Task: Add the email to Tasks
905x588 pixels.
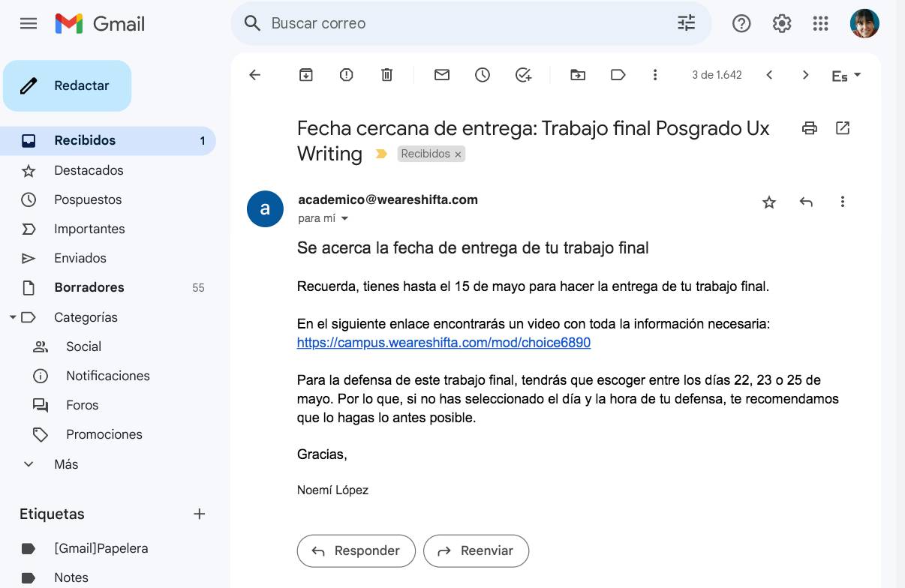Action: [523, 74]
